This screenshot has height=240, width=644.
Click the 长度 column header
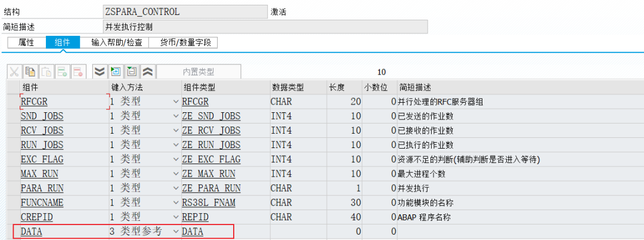pyautogui.click(x=345, y=87)
